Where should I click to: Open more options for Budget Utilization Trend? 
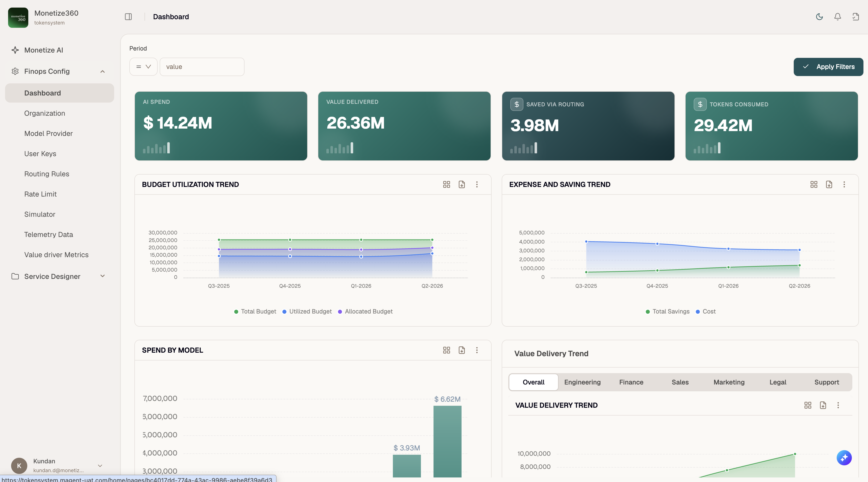477,184
